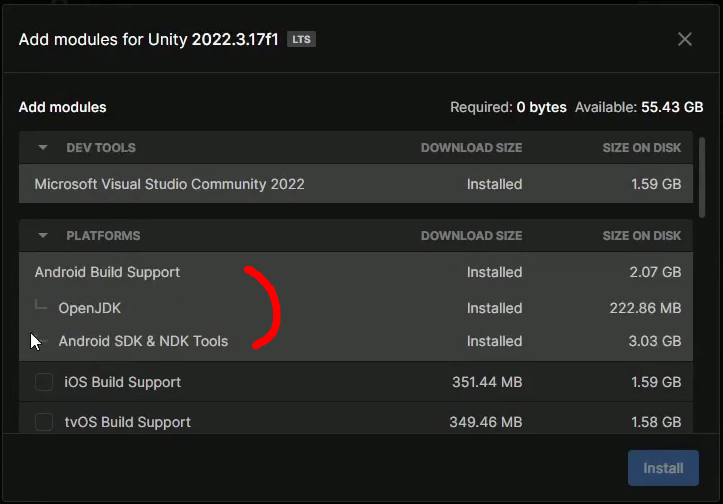Select Microsoft Visual Studio Community 2022 row
Screen dimensions: 723x504
(x=356, y=184)
